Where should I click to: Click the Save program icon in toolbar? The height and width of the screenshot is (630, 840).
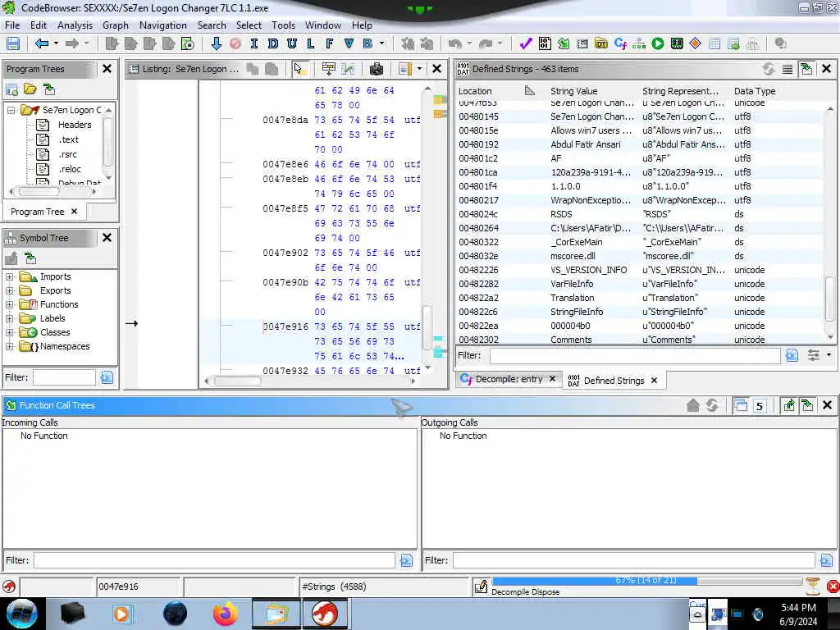pos(13,44)
